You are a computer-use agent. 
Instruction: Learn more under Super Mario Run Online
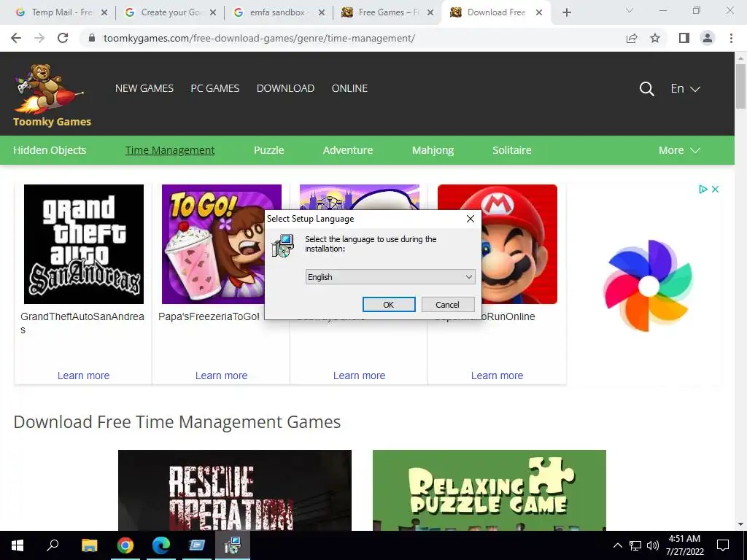click(497, 376)
